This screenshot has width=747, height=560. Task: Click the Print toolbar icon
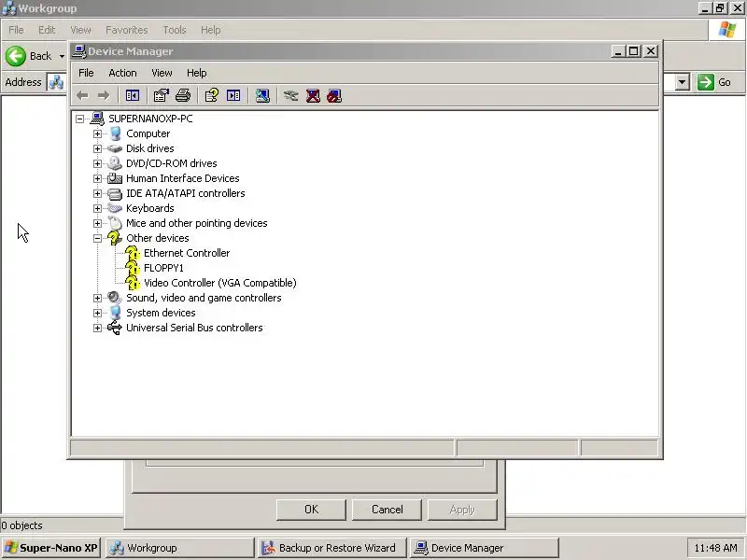coord(183,96)
